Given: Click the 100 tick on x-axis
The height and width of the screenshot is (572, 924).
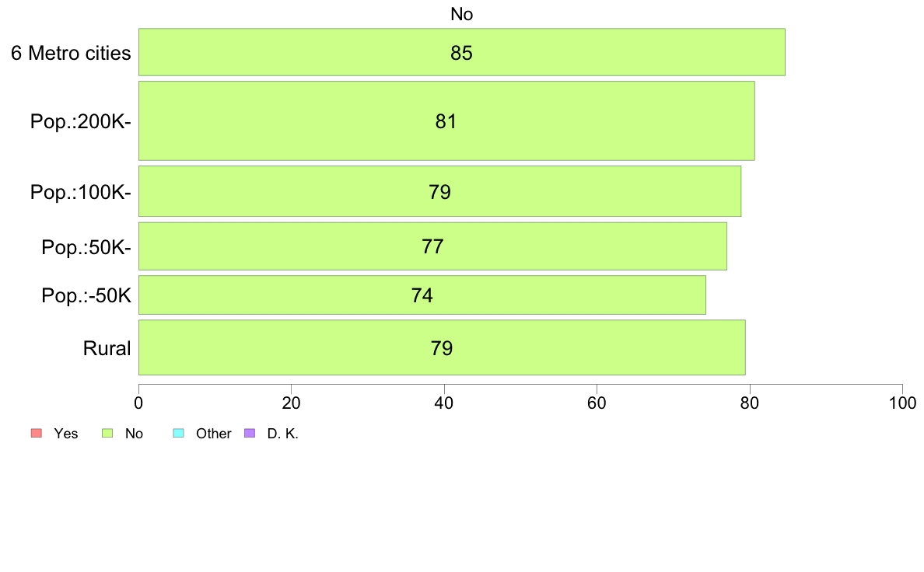Looking at the screenshot, I should click(902, 403).
